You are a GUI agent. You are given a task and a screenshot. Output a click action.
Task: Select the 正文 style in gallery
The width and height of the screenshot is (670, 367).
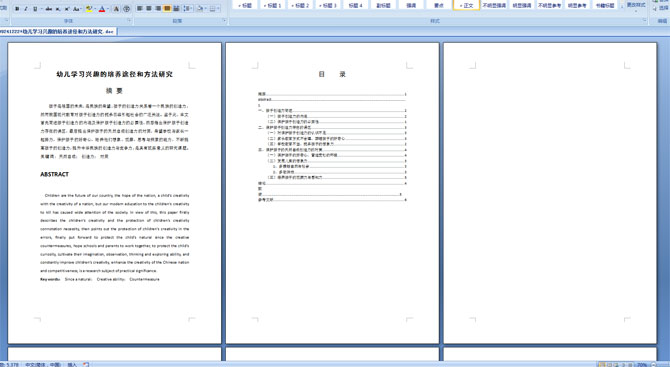coord(466,5)
